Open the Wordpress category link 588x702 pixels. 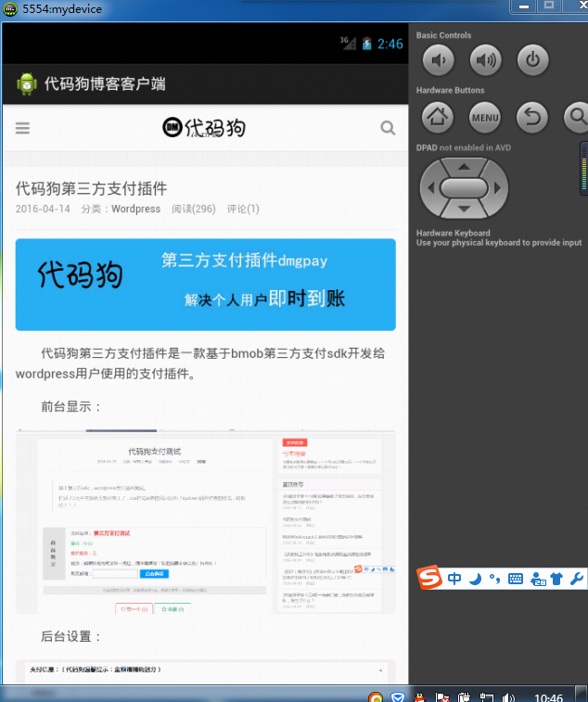coord(135,209)
